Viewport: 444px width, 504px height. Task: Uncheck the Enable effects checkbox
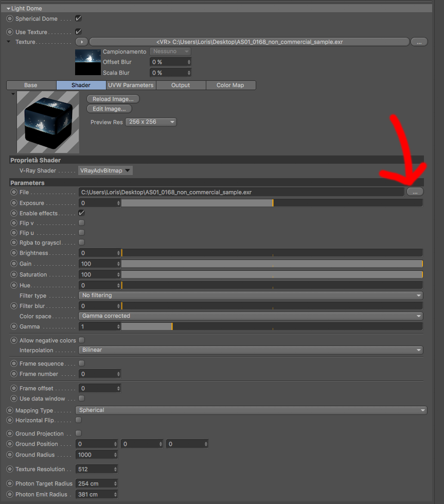[x=82, y=213]
